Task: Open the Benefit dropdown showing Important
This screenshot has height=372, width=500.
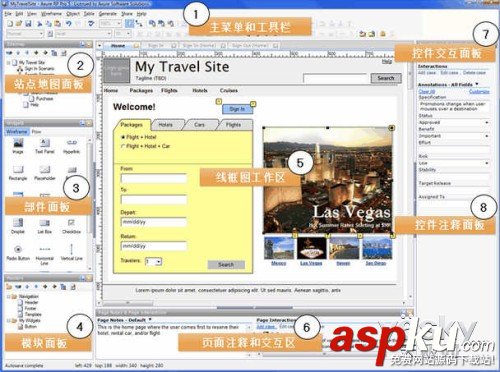Action: (487, 136)
